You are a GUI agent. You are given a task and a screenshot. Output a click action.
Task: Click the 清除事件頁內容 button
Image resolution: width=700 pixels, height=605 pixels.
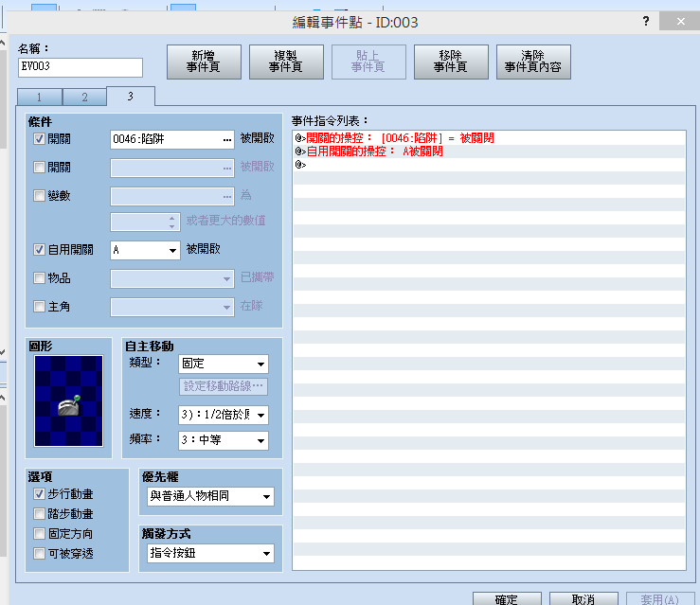(533, 62)
